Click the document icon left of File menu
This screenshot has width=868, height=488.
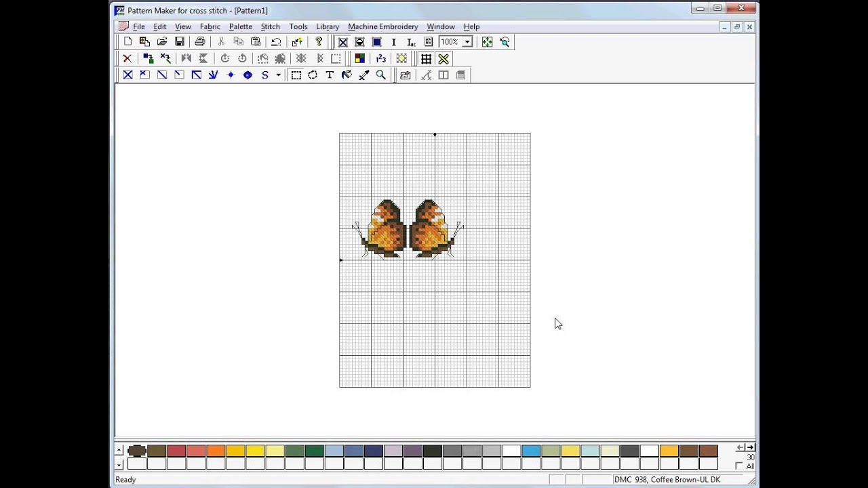[x=123, y=26]
